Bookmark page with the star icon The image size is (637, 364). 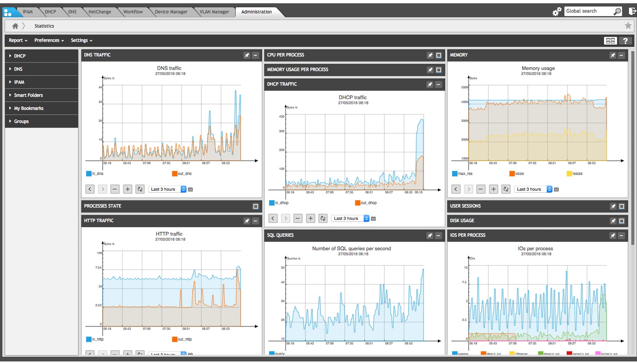628,25
